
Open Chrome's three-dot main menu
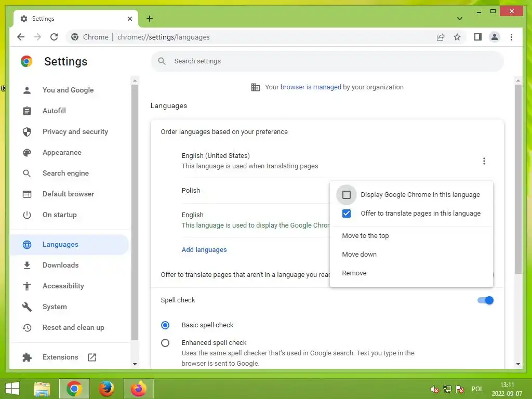coord(511,37)
